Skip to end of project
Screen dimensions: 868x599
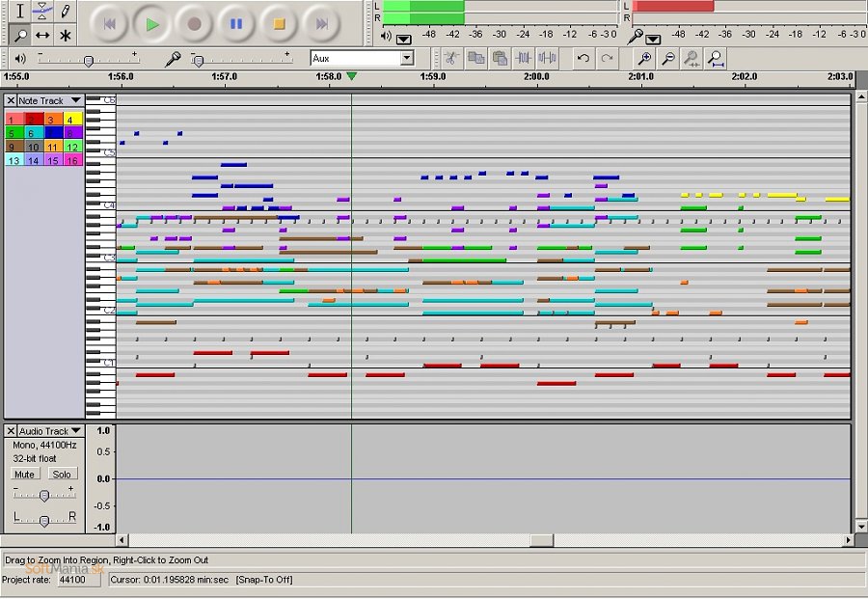pos(321,23)
